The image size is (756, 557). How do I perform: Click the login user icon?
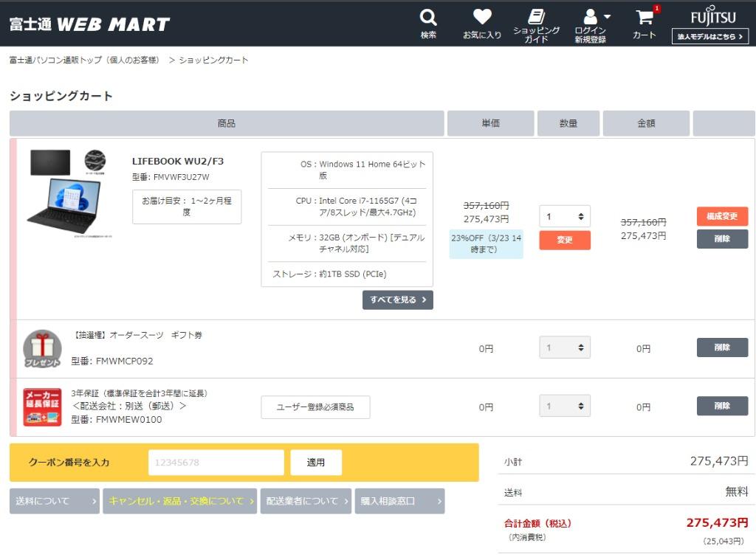(590, 17)
